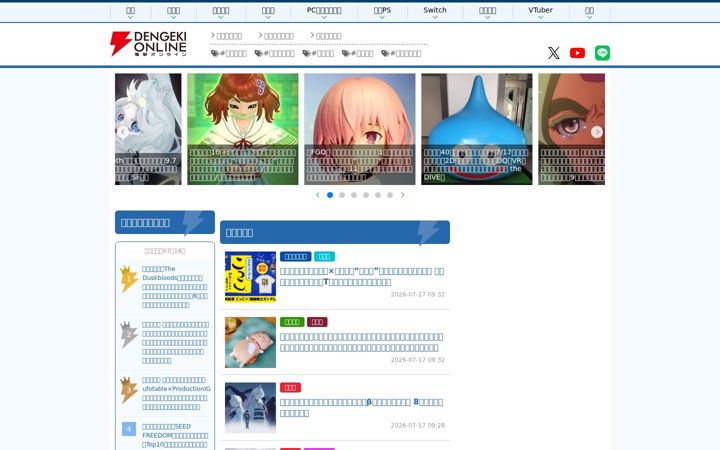Image resolution: width=720 pixels, height=450 pixels.
Task: Expand the chevron under the PS menu
Action: tap(382, 17)
